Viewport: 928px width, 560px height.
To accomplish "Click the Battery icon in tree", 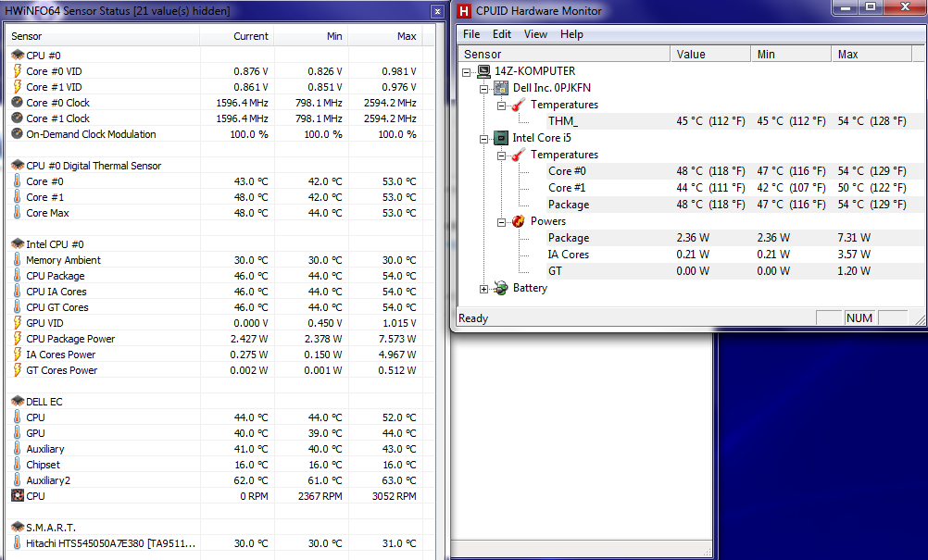I will [501, 288].
